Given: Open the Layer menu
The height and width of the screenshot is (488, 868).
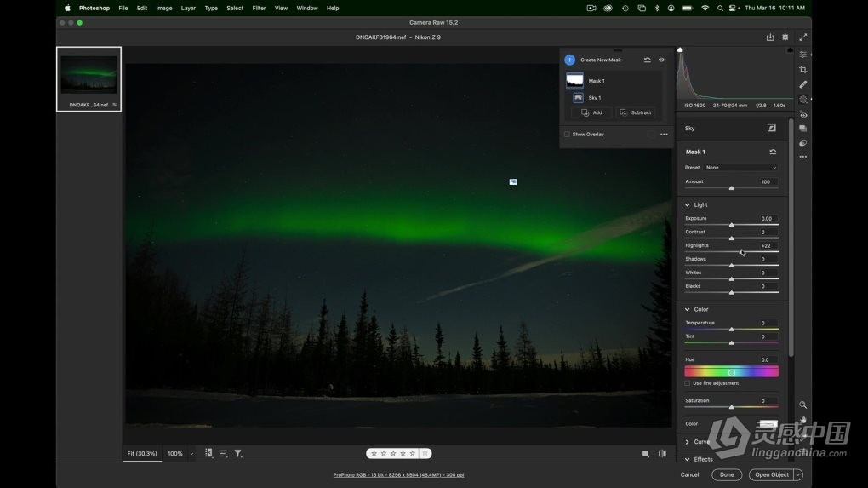Looking at the screenshot, I should click(x=188, y=9).
